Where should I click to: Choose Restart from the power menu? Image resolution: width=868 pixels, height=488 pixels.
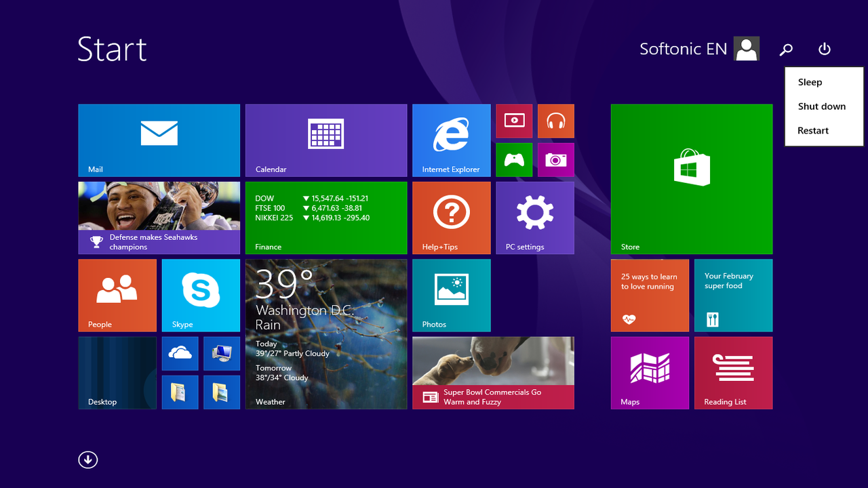(812, 130)
